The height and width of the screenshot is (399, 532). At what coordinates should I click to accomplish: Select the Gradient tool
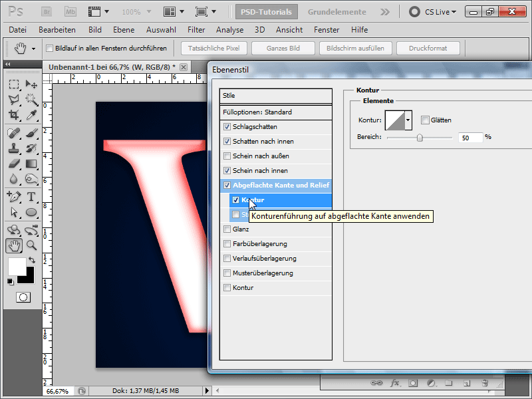[31, 164]
